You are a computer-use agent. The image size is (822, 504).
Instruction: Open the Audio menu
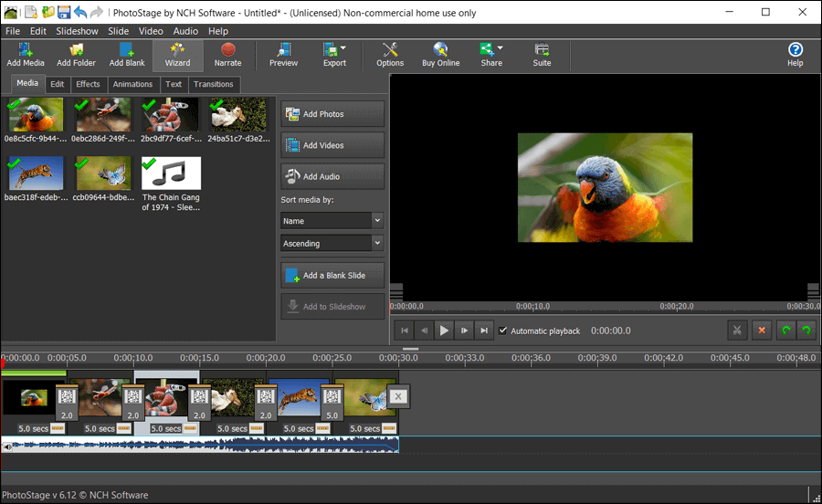point(185,31)
